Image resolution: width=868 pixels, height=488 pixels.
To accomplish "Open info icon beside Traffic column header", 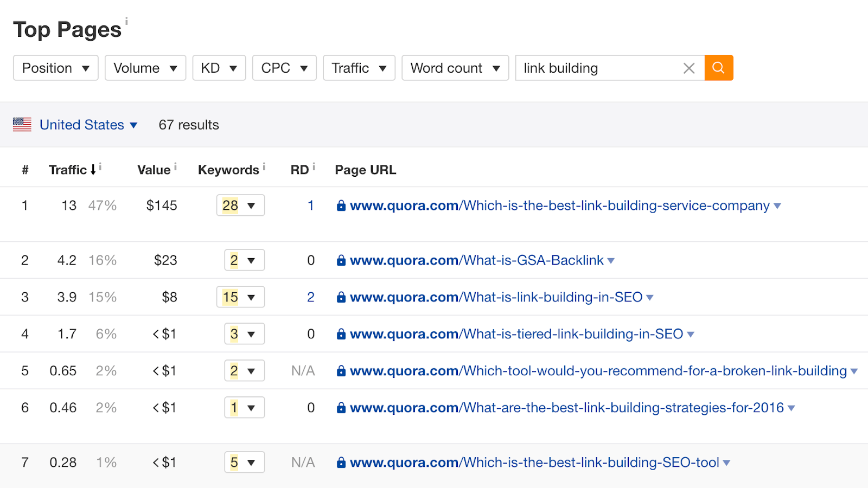I will tap(100, 167).
